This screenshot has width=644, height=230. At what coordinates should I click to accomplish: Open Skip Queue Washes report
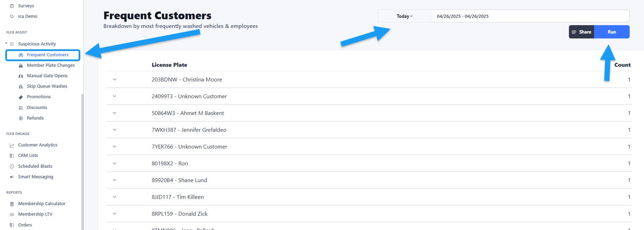[47, 86]
